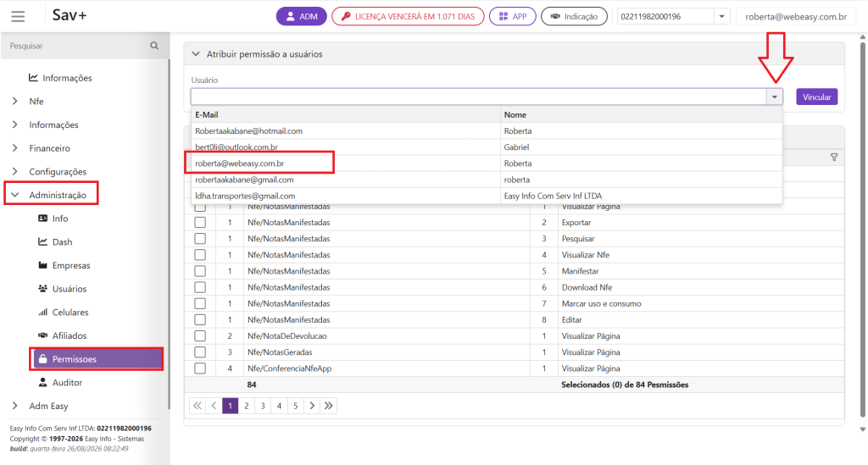This screenshot has width=868, height=465.
Task: Check Nfe/ConferenciaNfeApp row checkbox
Action: click(200, 368)
